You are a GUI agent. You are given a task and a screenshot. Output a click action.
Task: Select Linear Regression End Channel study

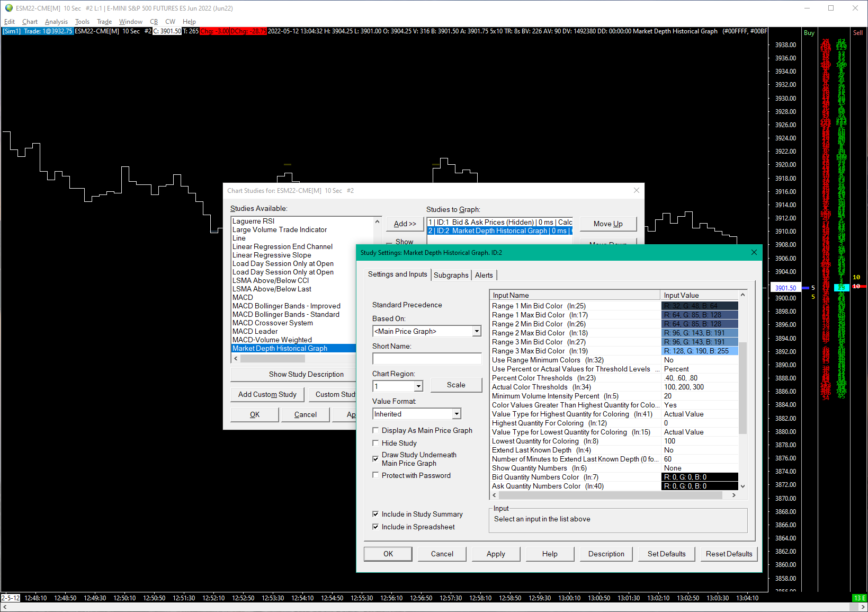point(282,246)
